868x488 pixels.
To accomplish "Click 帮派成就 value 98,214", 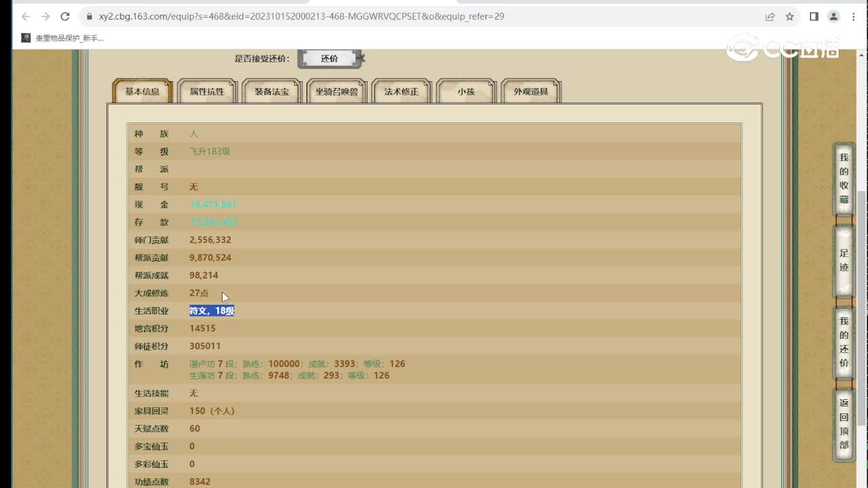I will pos(203,275).
